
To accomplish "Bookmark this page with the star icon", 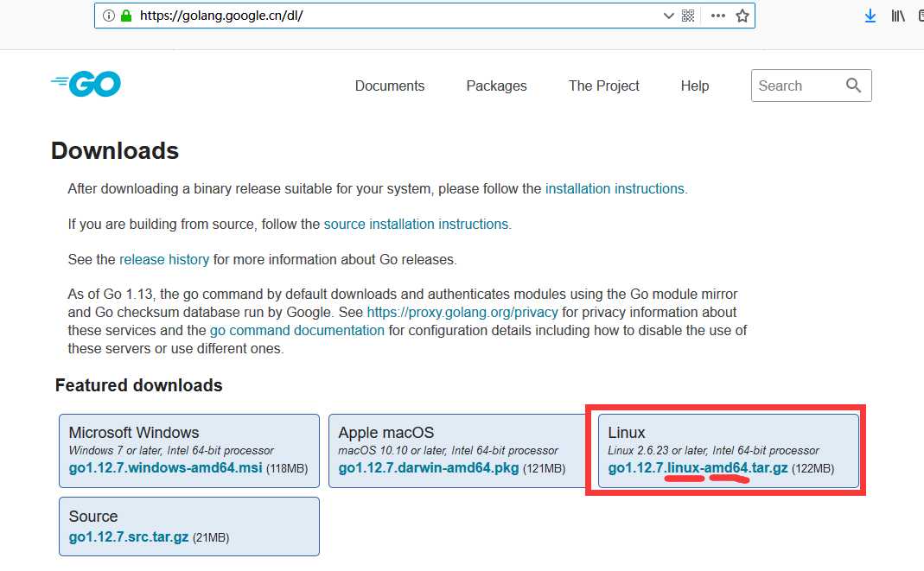I will pyautogui.click(x=742, y=16).
